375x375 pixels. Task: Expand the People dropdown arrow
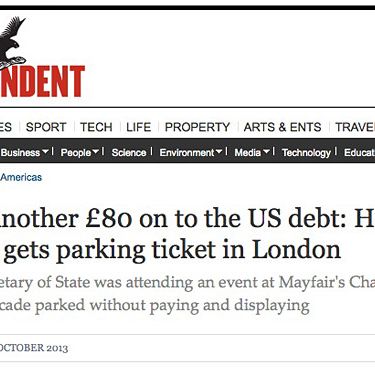(x=96, y=152)
